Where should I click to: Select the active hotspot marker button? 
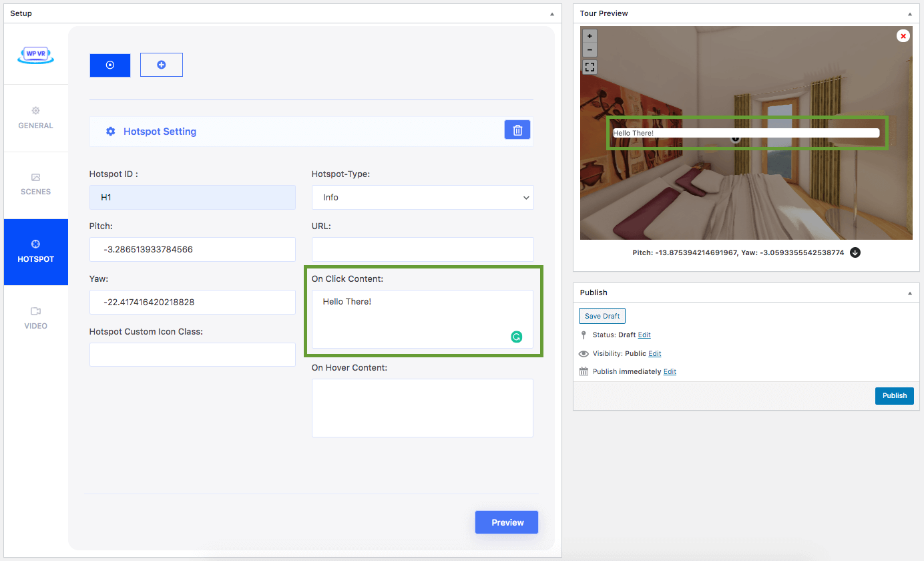[110, 65]
